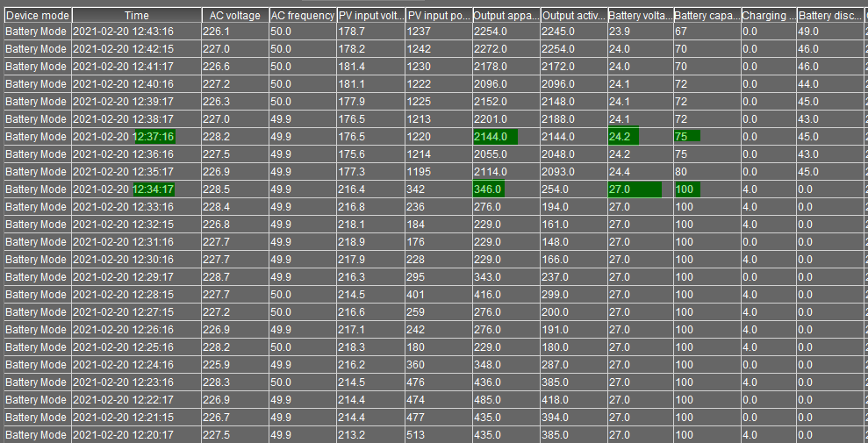The height and width of the screenshot is (443, 868).
Task: Click the Battery capacity column header
Action: tap(706, 16)
